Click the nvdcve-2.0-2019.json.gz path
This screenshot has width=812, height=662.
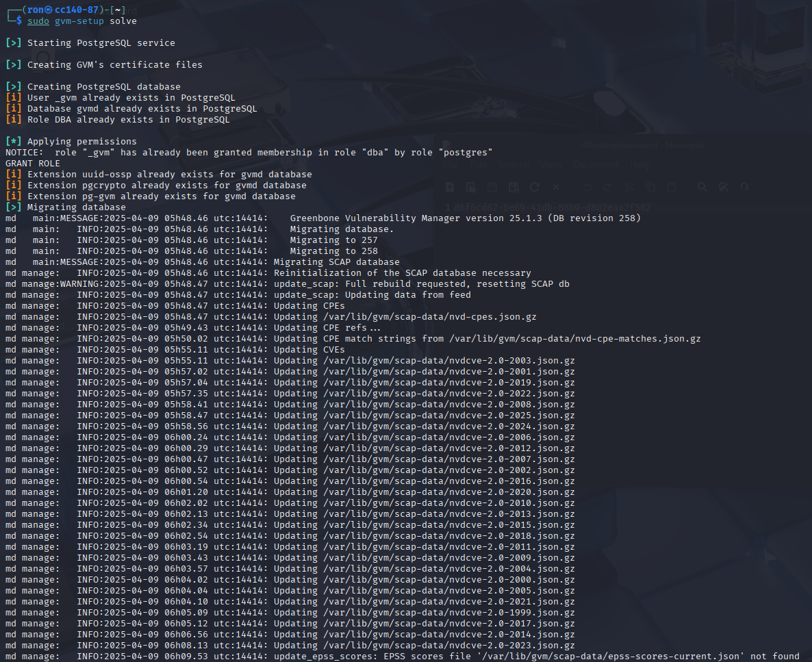click(449, 383)
